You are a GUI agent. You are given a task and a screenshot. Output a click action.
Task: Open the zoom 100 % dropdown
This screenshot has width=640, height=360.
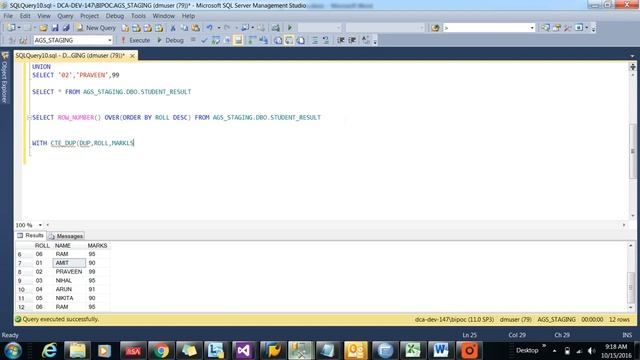[x=40, y=225]
